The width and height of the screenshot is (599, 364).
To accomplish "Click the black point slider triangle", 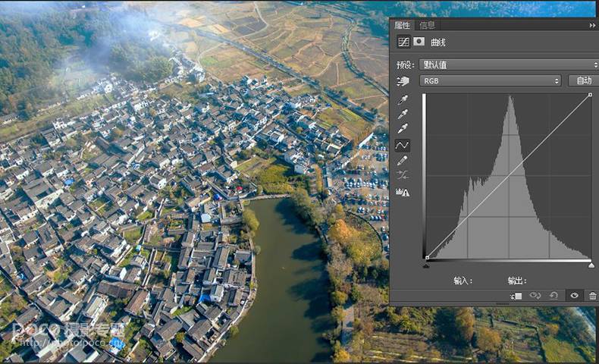I will (x=426, y=265).
